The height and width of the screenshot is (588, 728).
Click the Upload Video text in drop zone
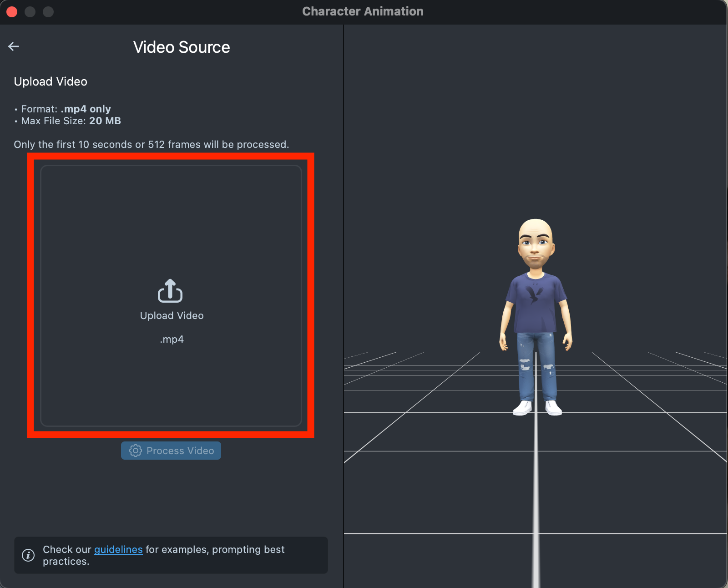172,316
